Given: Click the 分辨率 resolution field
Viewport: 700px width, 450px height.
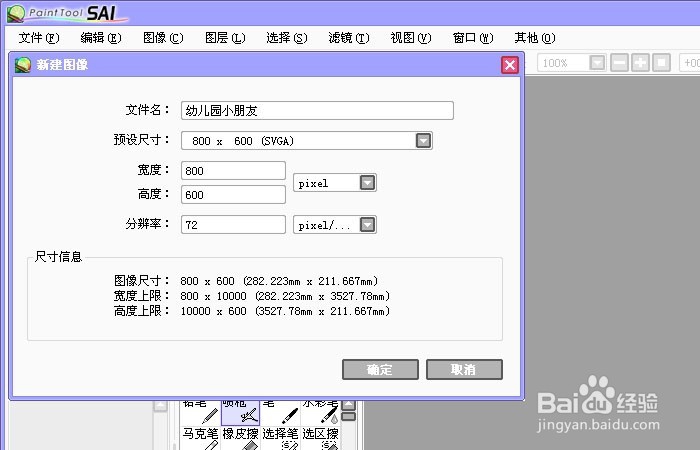Looking at the screenshot, I should 233,225.
